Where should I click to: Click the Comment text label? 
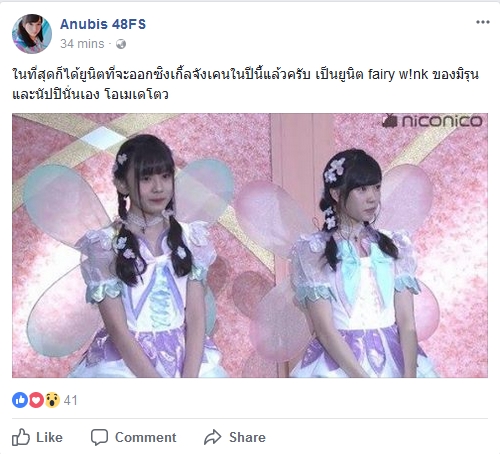click(x=146, y=437)
